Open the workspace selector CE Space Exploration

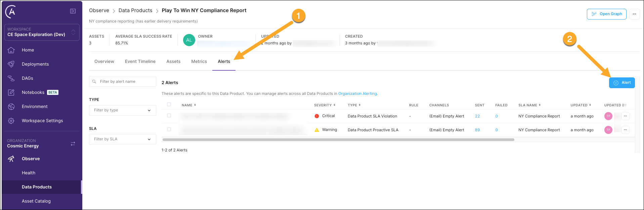pyautogui.click(x=42, y=32)
